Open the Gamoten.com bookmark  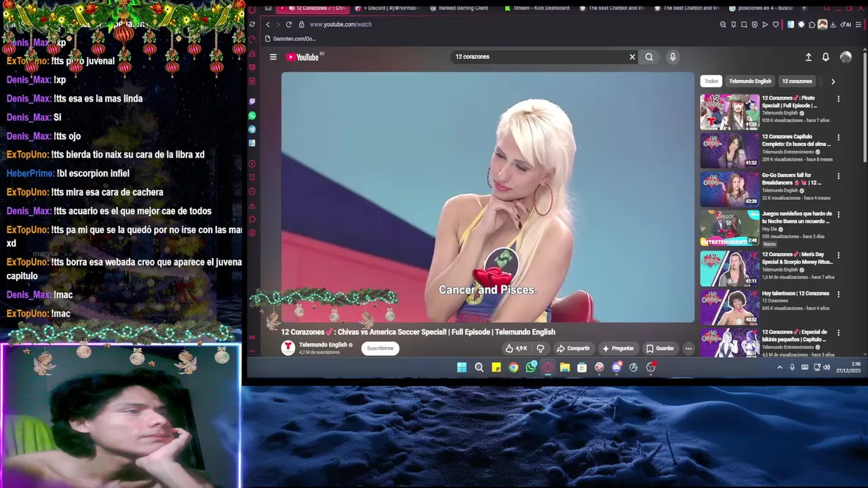pos(291,39)
